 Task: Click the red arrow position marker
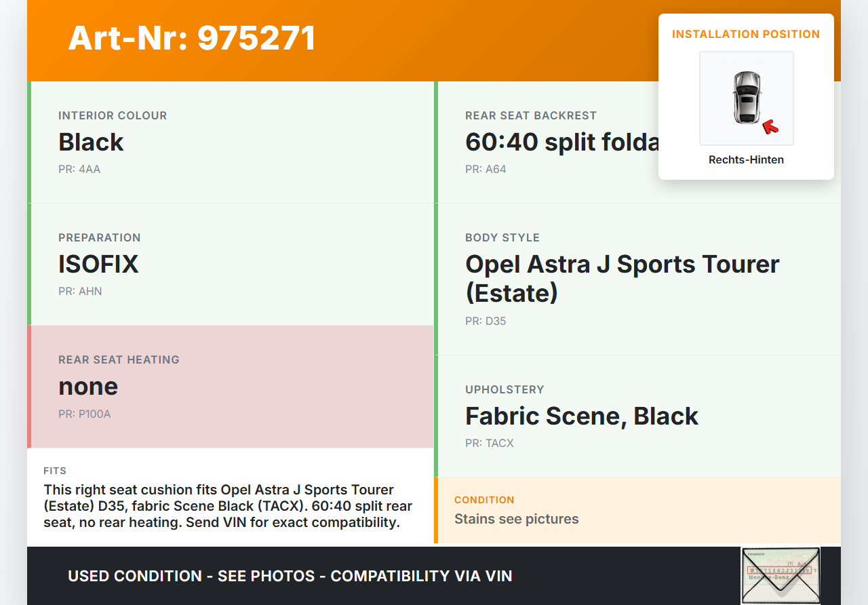pyautogui.click(x=770, y=126)
